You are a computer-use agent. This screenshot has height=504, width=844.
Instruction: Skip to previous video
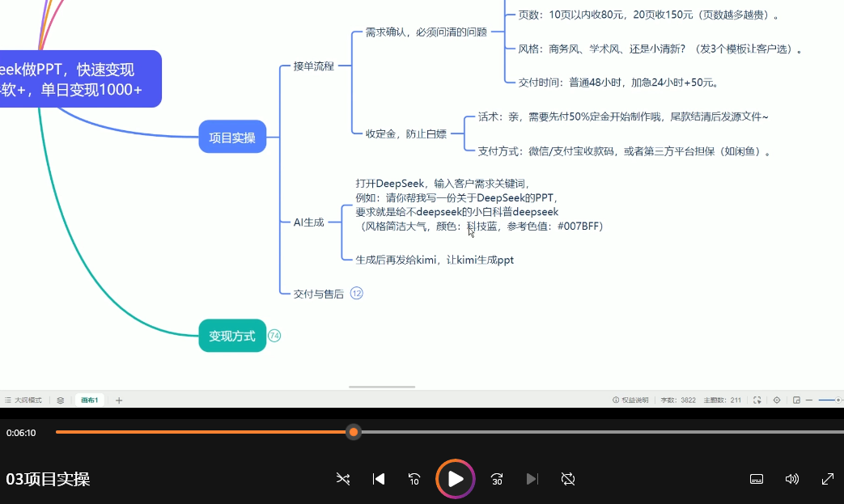[379, 479]
